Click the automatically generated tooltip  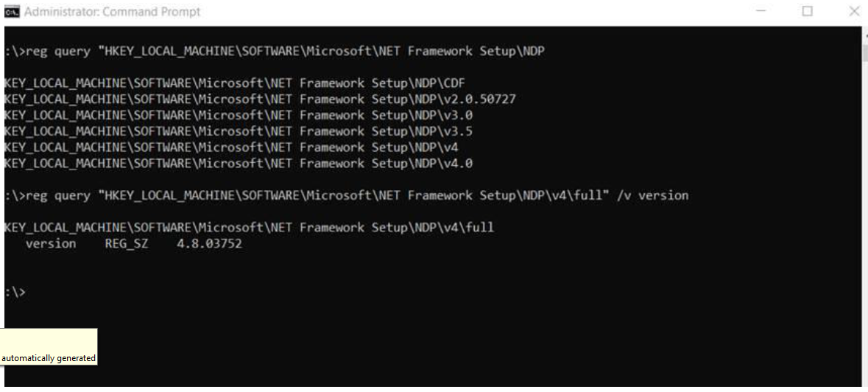click(x=49, y=346)
